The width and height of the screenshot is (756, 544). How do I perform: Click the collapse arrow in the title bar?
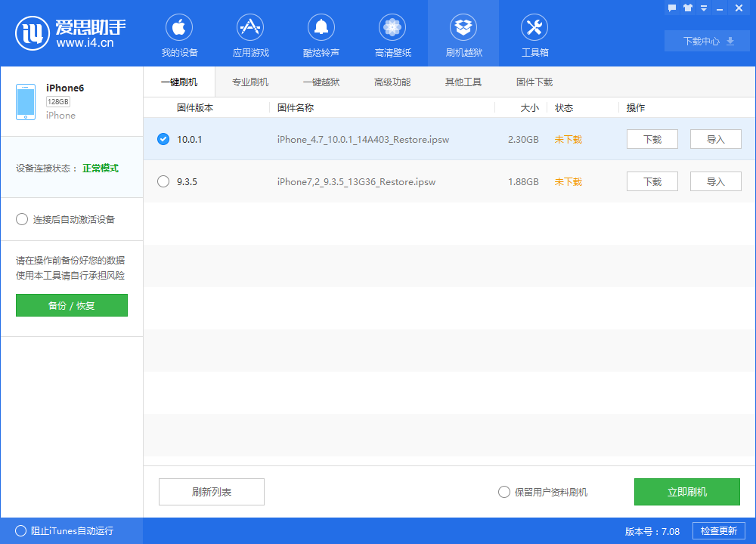tap(704, 8)
